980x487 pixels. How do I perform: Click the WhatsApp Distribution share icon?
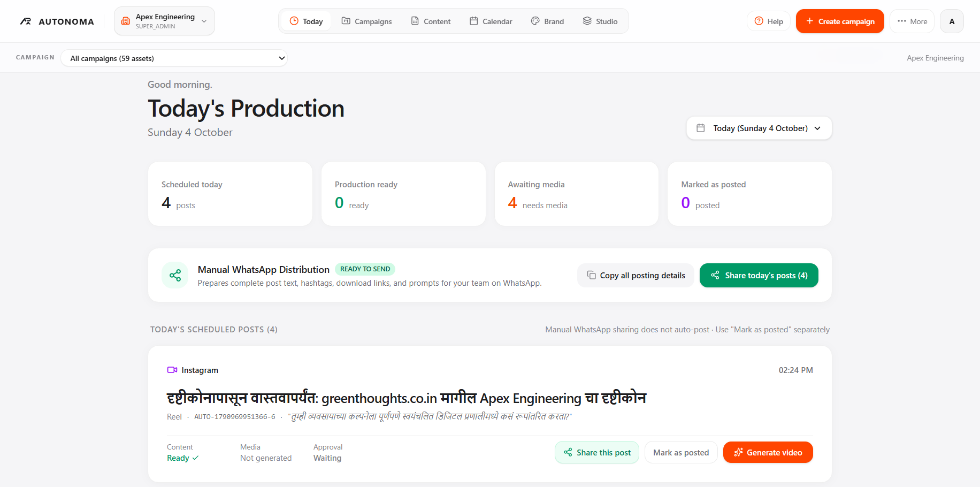[175, 275]
